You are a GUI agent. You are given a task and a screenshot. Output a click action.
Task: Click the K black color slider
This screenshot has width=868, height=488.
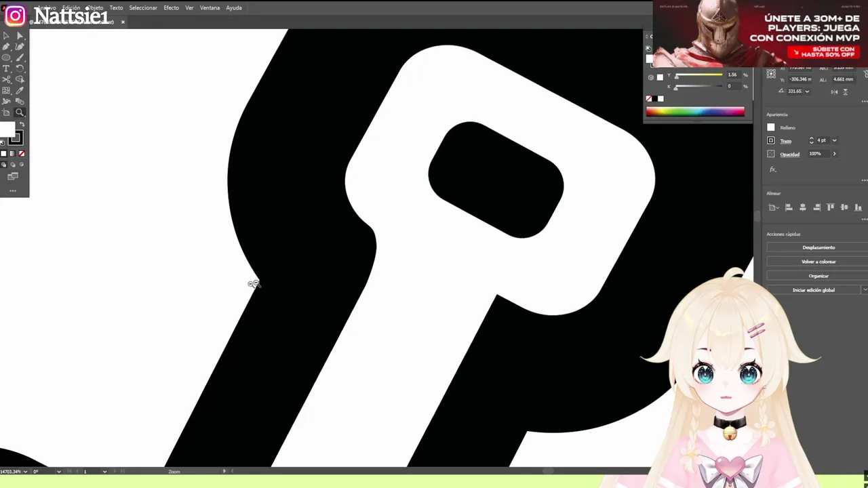click(x=699, y=86)
